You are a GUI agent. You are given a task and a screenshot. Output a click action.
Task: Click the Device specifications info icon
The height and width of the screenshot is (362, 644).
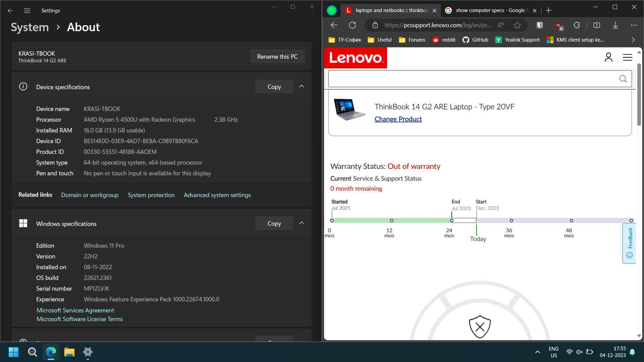click(x=23, y=86)
